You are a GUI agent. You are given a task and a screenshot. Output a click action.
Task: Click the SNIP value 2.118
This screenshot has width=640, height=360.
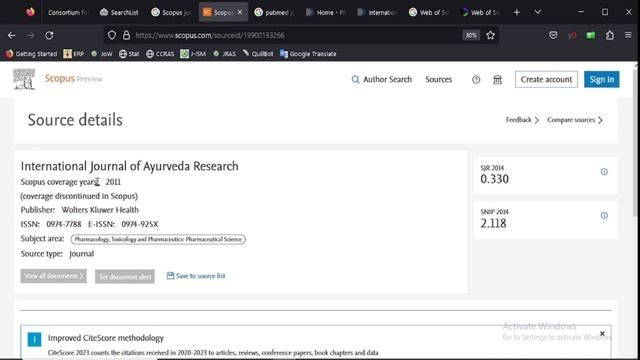[493, 223]
